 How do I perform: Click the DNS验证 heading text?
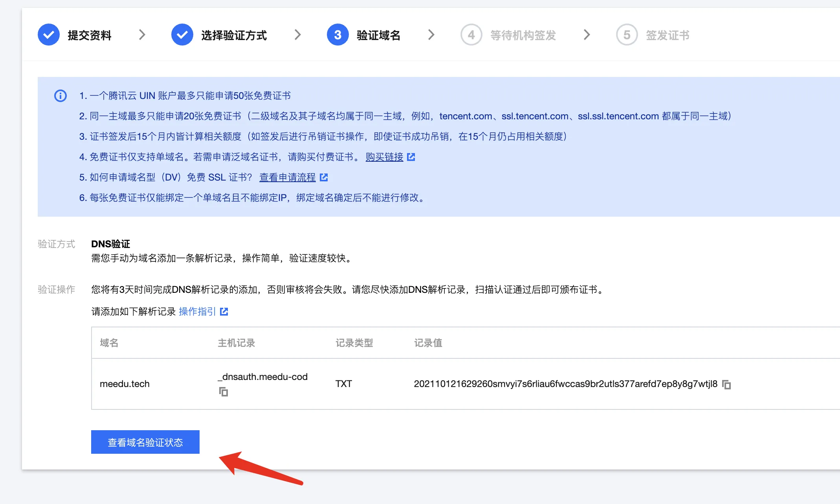pyautogui.click(x=110, y=244)
